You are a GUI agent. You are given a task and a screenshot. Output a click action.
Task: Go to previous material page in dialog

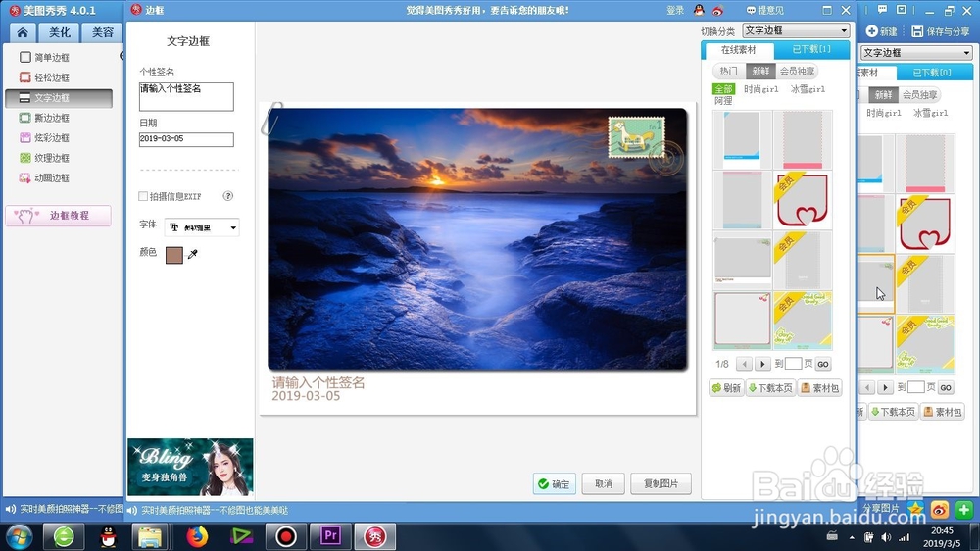(x=744, y=364)
